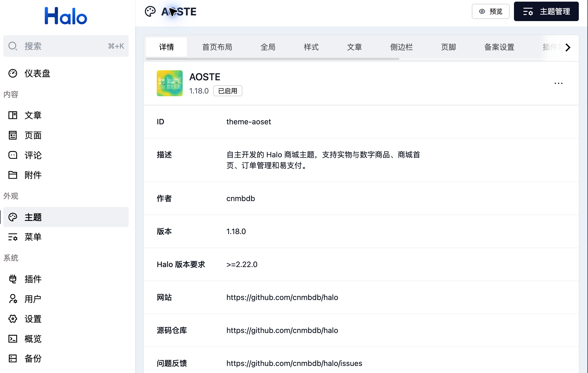588x373 pixels.
Task: Select the 页脚 tab
Action: click(x=449, y=47)
